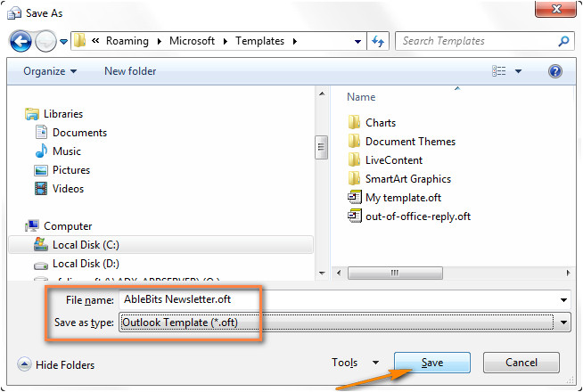
Task: Click the Change your view icon
Action: pyautogui.click(x=499, y=70)
